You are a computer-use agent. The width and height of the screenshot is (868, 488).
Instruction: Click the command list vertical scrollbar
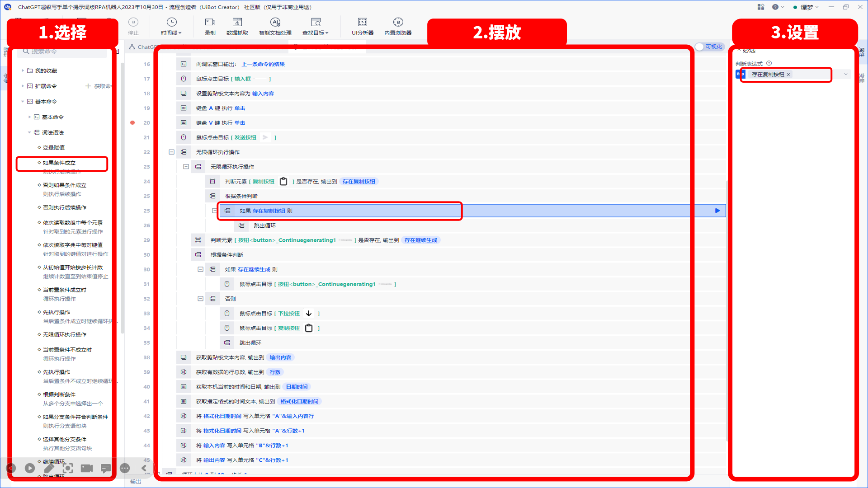(x=123, y=199)
